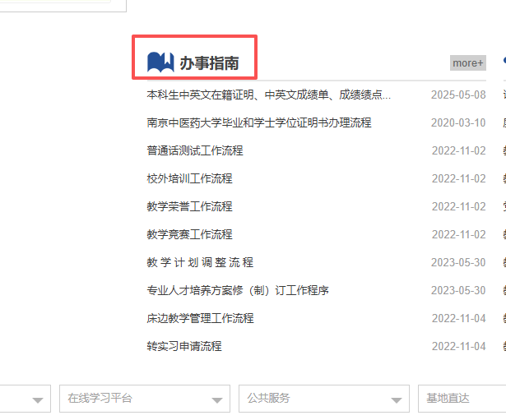Open 南京中医药大学毕业和学士学位证明书办理流程 link

258,122
